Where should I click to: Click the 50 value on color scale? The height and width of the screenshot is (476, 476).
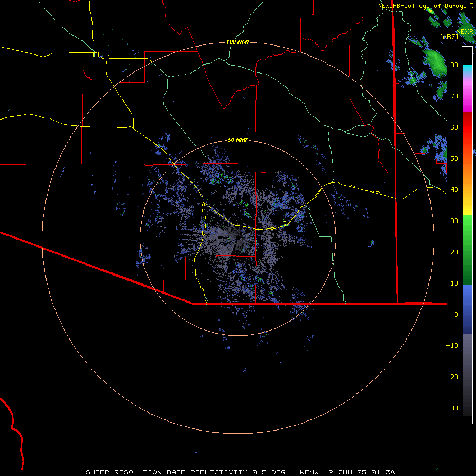pyautogui.click(x=454, y=159)
